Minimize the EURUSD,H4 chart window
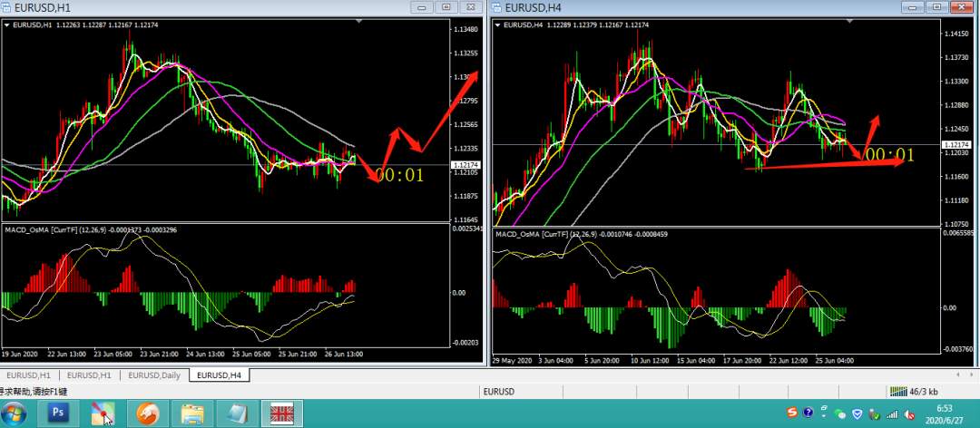980x428 pixels. [x=913, y=7]
